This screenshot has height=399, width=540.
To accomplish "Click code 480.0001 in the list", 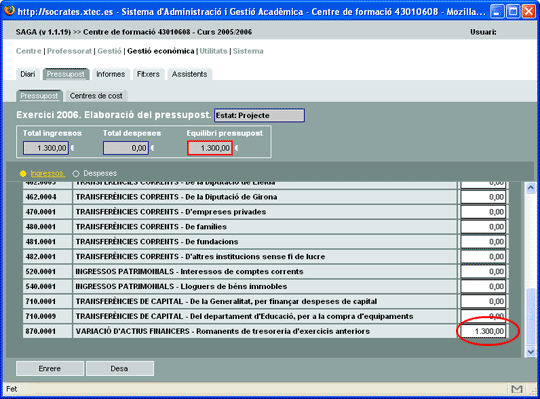I will [x=41, y=227].
